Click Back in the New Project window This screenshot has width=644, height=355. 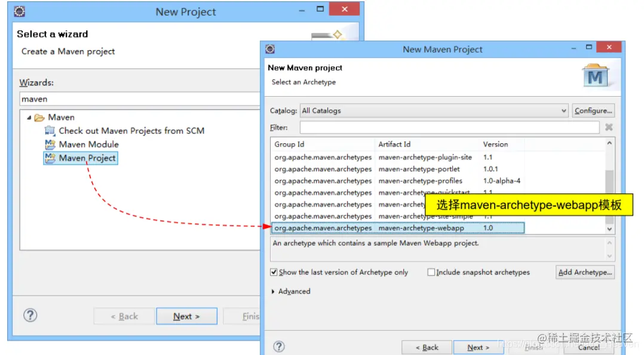point(124,316)
